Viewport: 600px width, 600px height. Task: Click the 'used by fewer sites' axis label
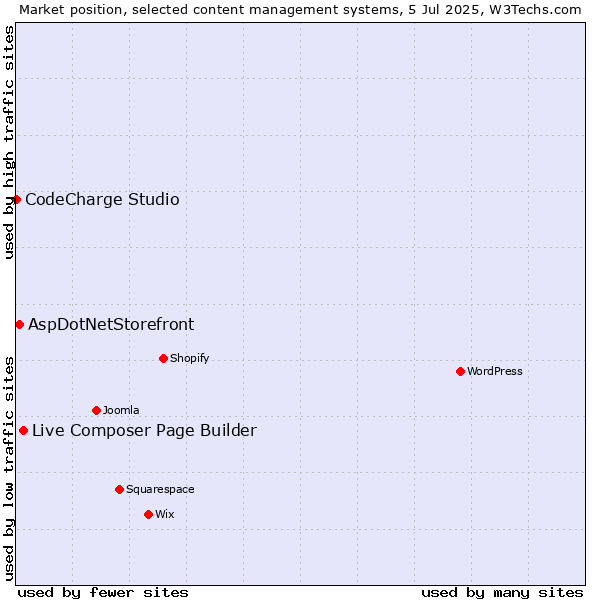(103, 593)
